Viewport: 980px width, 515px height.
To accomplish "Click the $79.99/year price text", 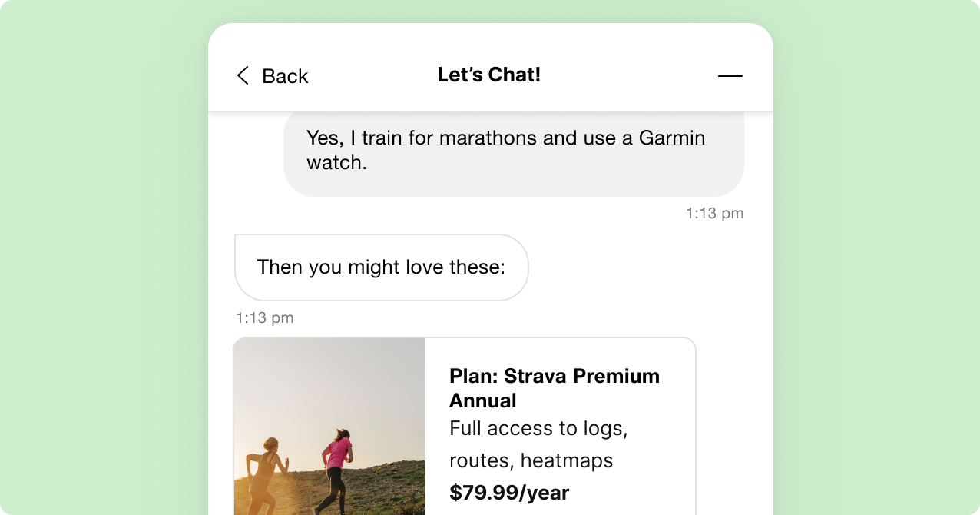I will [x=509, y=492].
